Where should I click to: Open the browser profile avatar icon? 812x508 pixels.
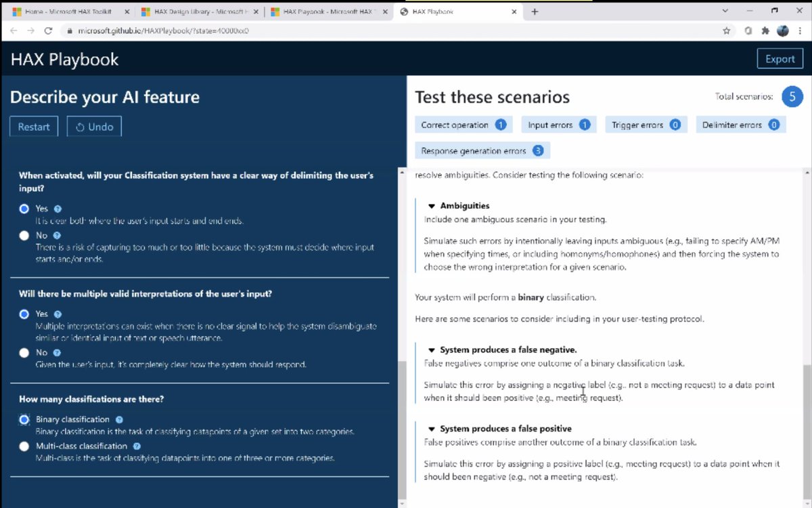(783, 30)
